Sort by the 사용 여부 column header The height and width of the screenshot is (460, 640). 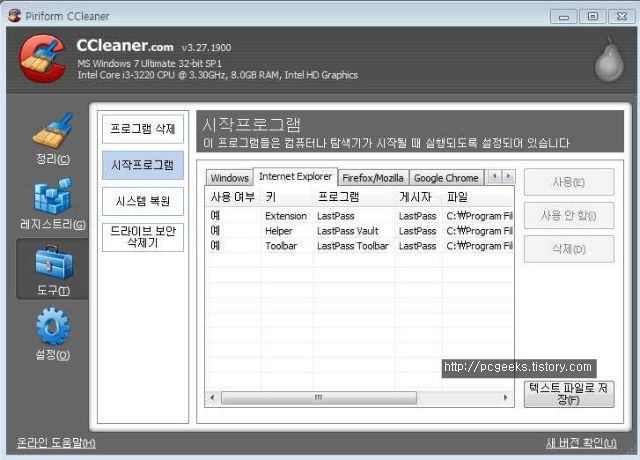click(x=233, y=197)
